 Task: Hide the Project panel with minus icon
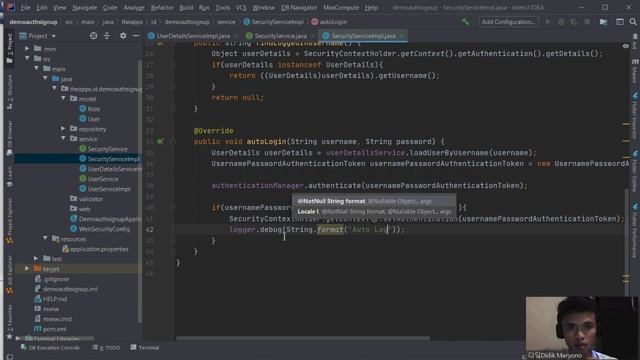point(136,36)
